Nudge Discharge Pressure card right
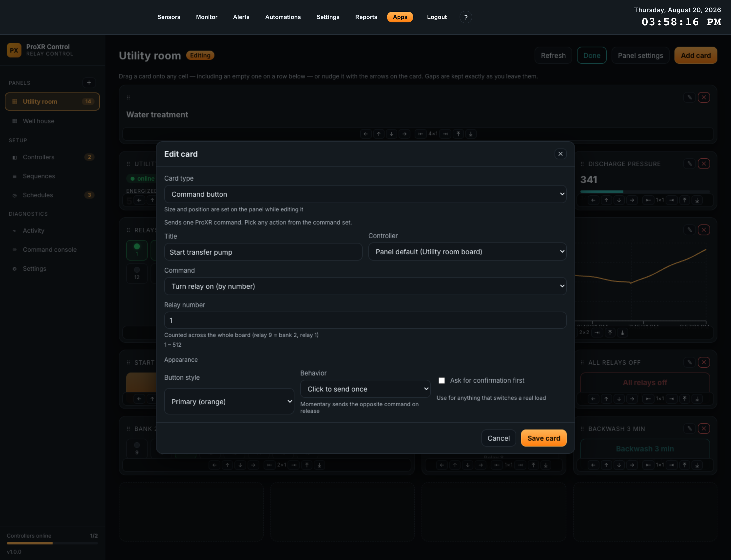Viewport: 731px width, 560px height. point(632,200)
